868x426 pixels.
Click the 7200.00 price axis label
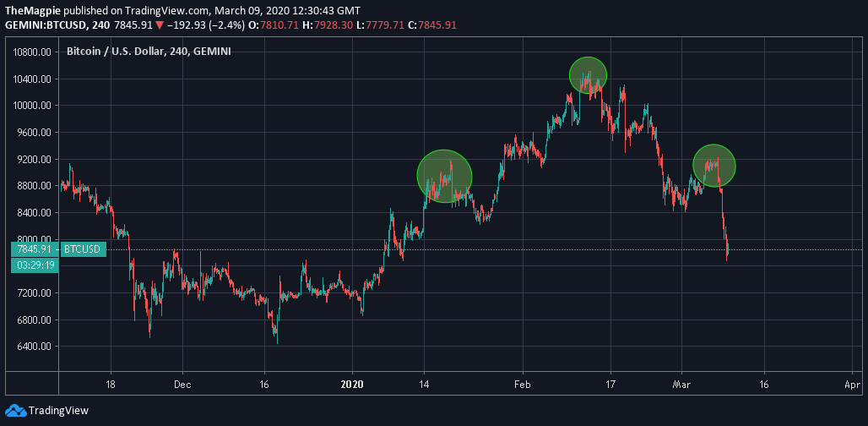(35, 292)
